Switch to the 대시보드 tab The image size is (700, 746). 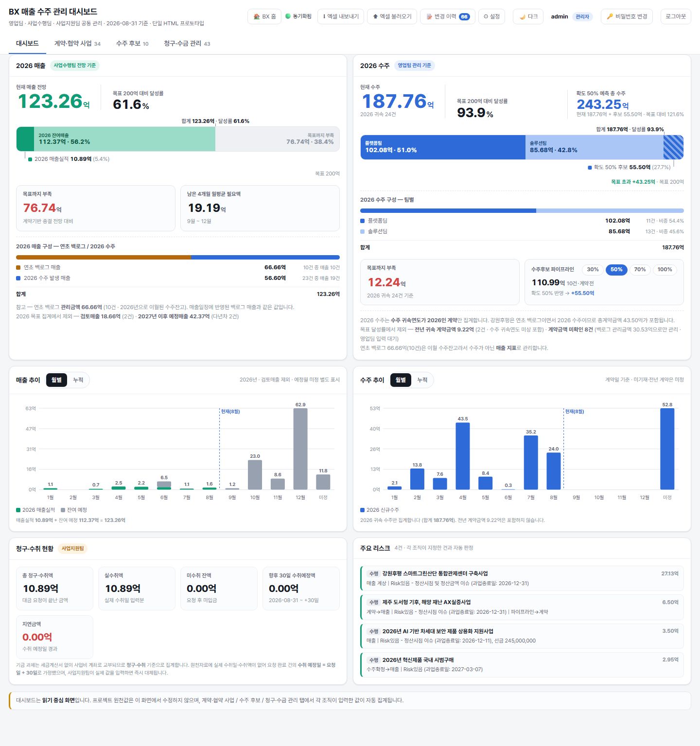click(27, 44)
